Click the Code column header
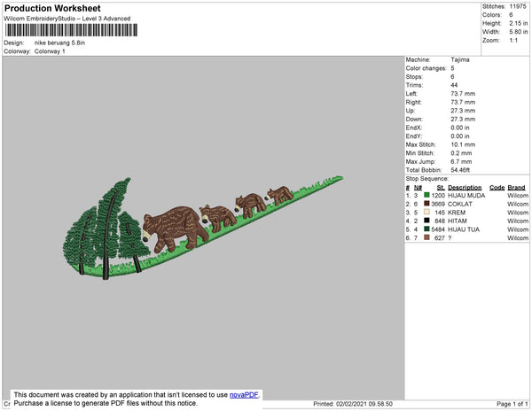 point(497,187)
